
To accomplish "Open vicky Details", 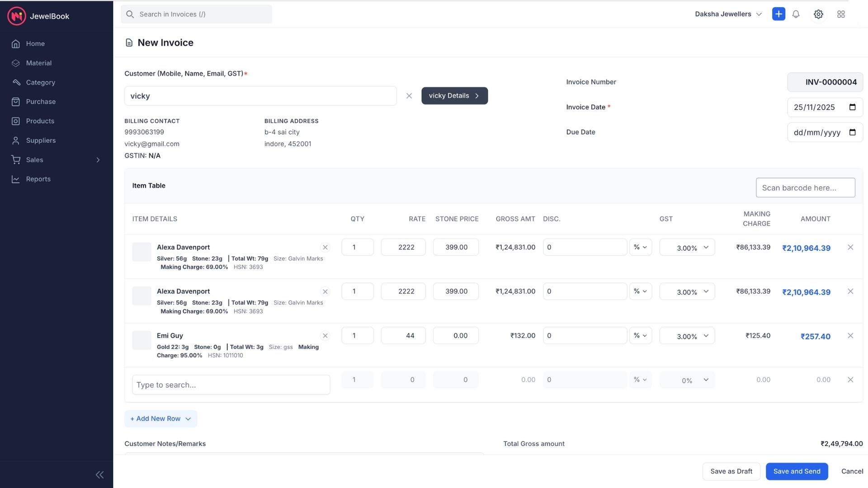I will [x=454, y=95].
